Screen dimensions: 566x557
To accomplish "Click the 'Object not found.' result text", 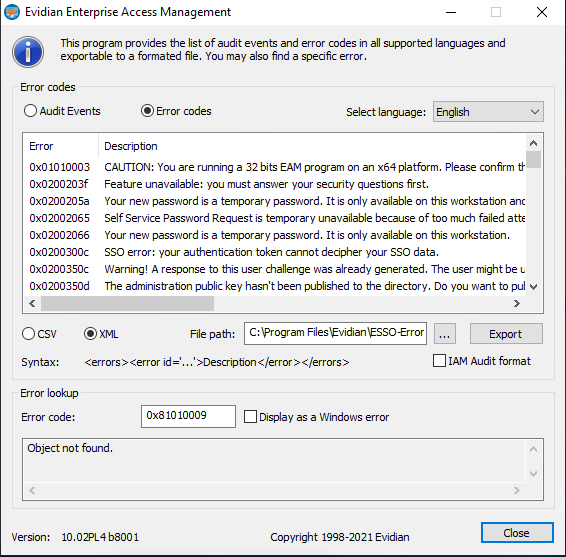I will tap(70, 448).
